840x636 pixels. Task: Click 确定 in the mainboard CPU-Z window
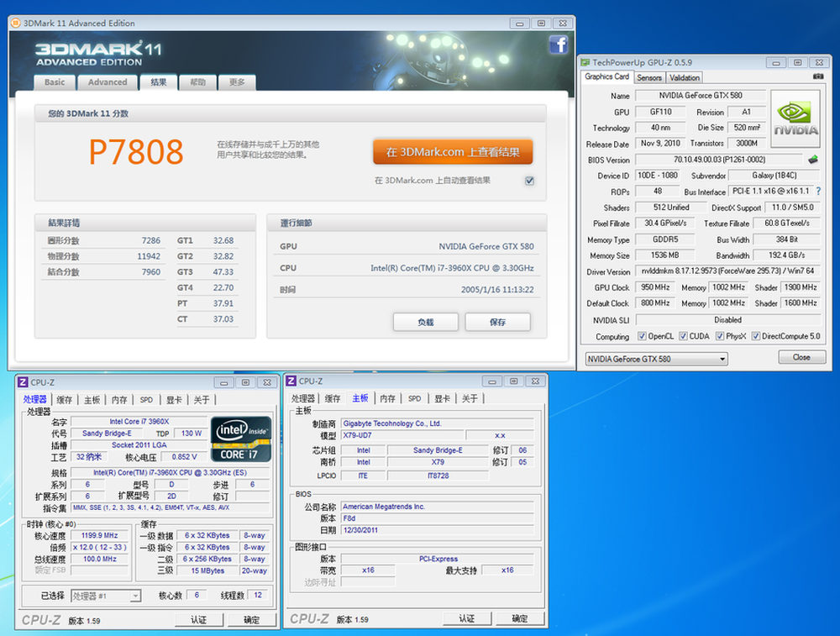point(520,619)
